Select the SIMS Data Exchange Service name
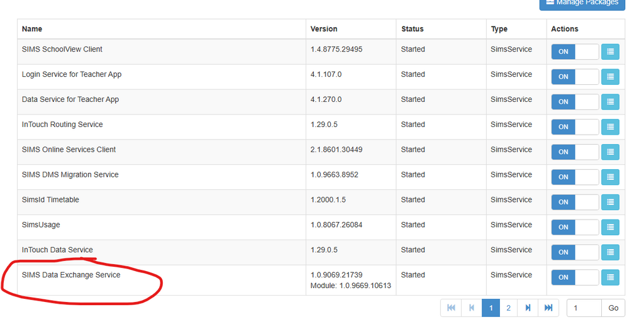Screen dimensions: 644x334 [x=71, y=275]
